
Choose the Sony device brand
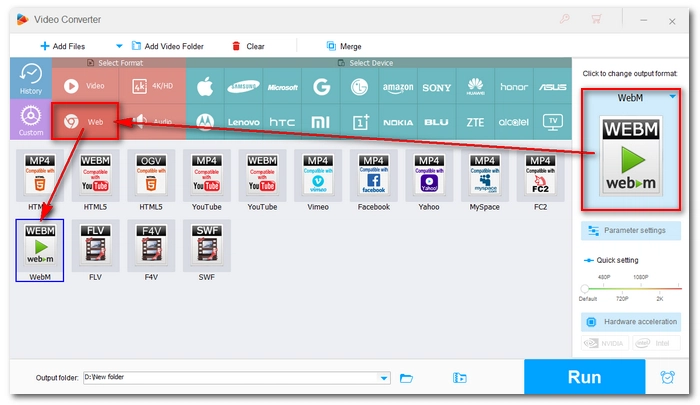pos(437,87)
